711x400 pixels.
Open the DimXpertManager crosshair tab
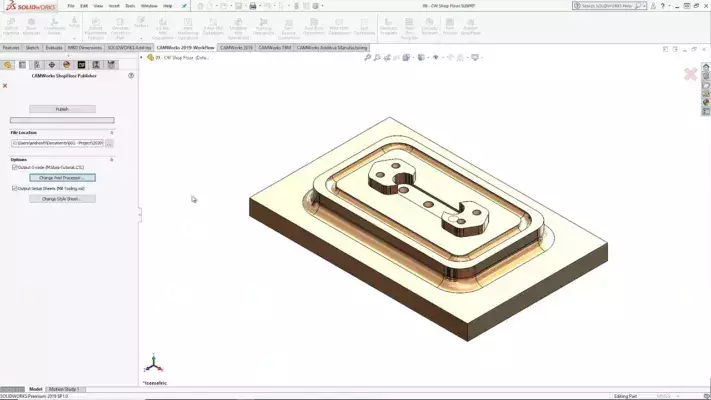(x=52, y=65)
